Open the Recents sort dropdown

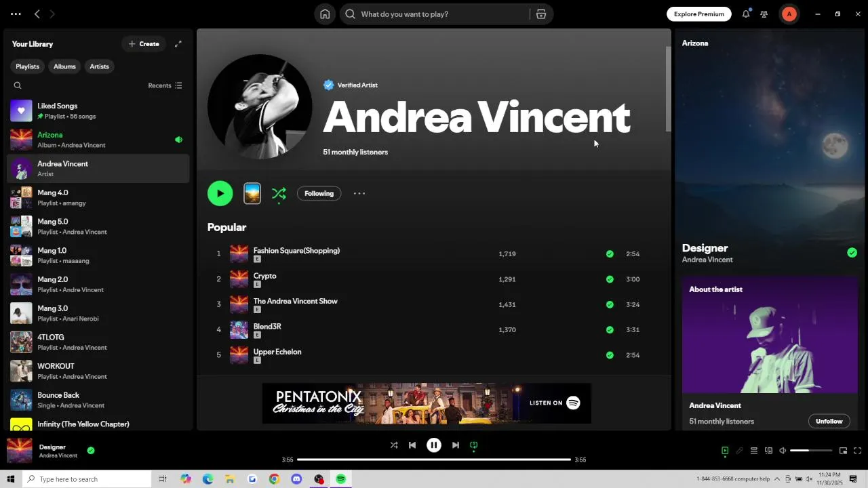[x=165, y=85]
